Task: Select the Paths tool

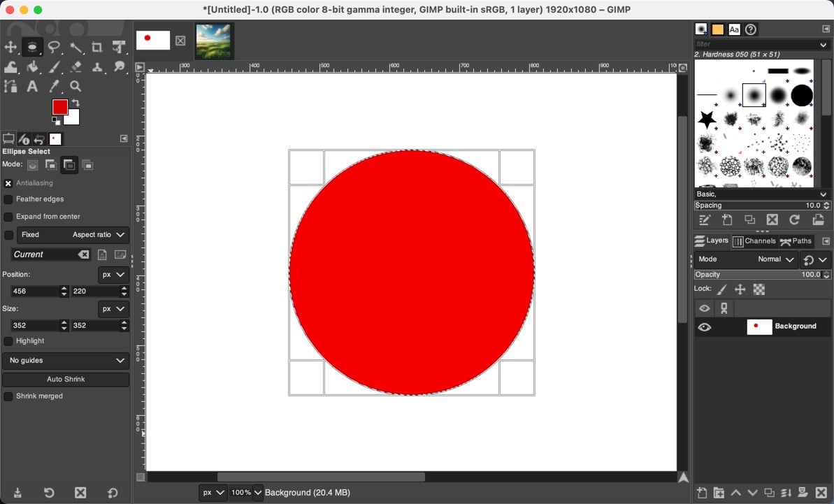Action: pos(10,85)
